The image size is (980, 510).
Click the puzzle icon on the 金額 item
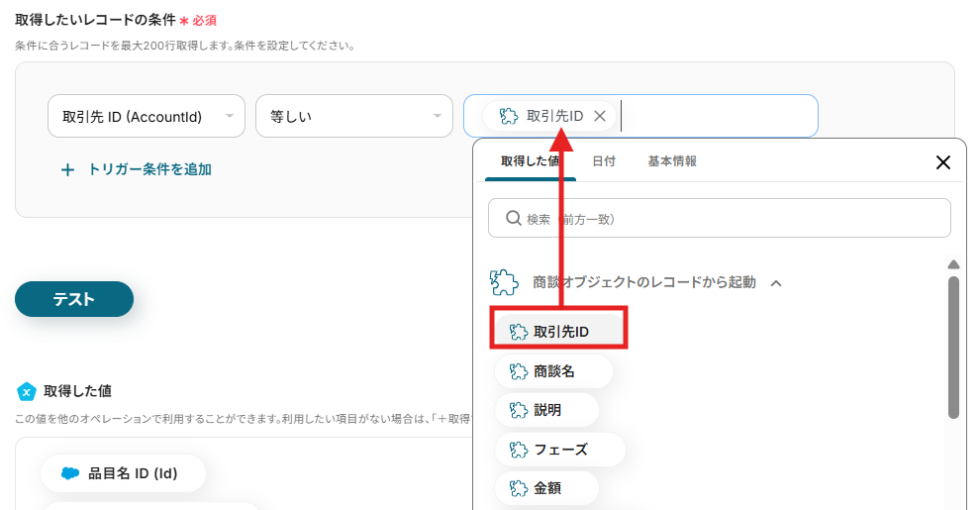tap(518, 488)
